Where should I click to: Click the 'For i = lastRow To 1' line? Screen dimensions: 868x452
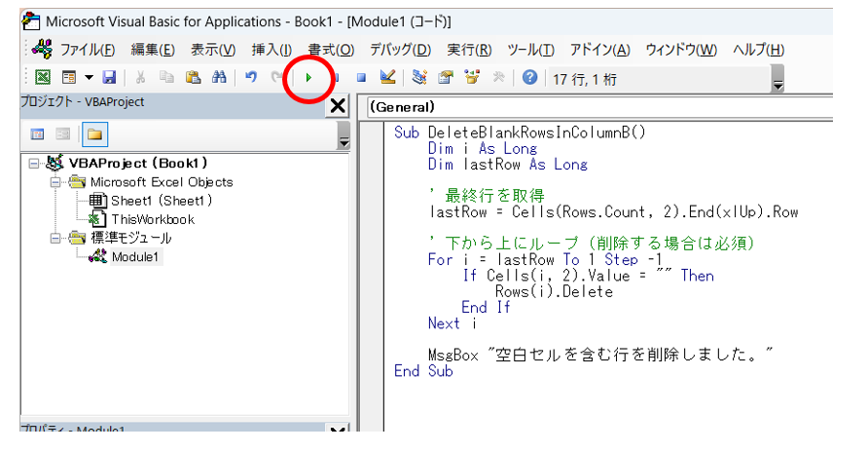(x=545, y=260)
